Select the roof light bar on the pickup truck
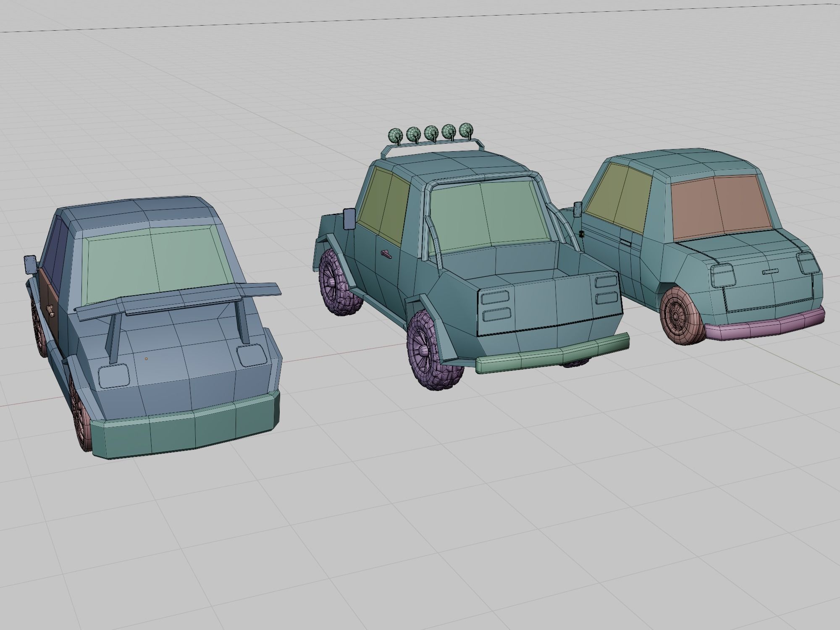Viewport: 840px width, 630px height. pyautogui.click(x=434, y=140)
